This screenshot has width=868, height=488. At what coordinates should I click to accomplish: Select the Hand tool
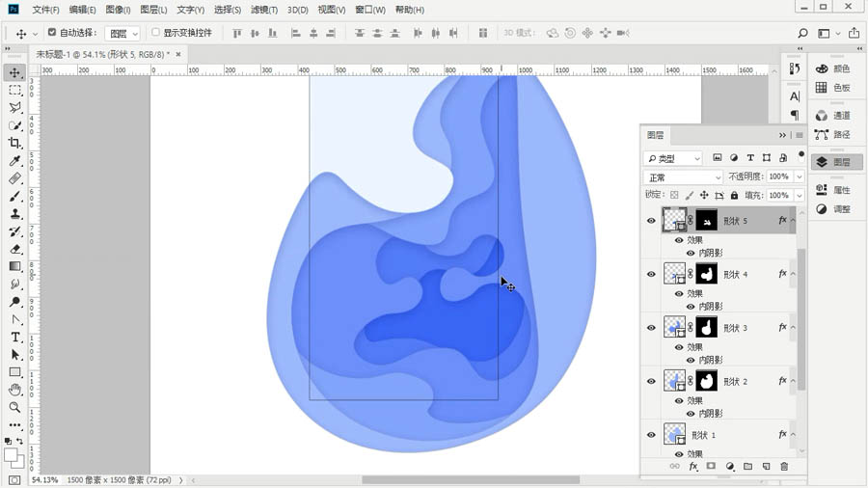tap(15, 390)
